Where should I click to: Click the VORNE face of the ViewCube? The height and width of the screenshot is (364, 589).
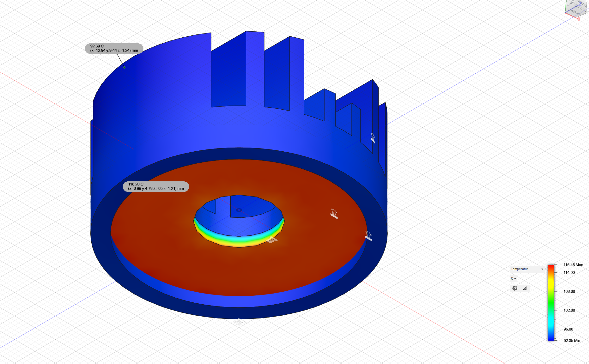[x=582, y=3]
